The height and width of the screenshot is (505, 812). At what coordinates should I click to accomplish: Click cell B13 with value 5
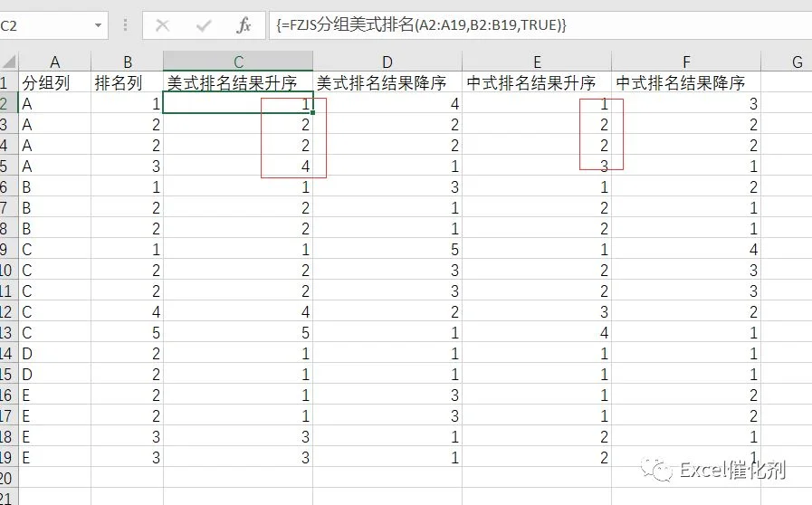pos(128,332)
